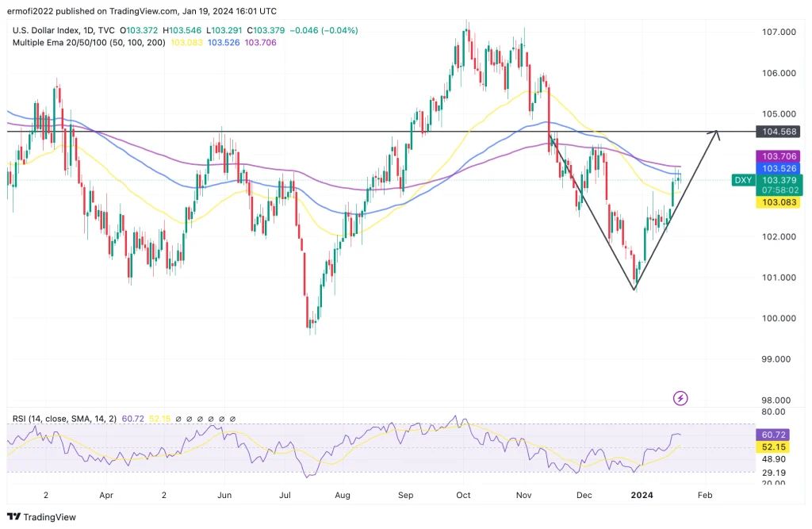Select the 2024 label on the time axis
Image resolution: width=812 pixels, height=529 pixels.
641,495
